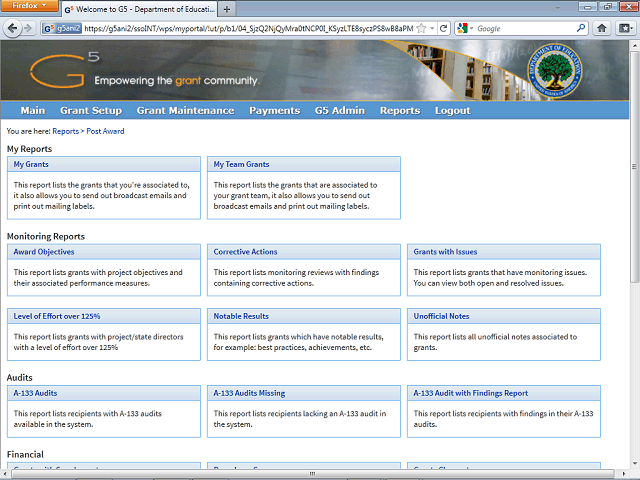
Task: Open the Grant Setup menu
Action: click(90, 111)
